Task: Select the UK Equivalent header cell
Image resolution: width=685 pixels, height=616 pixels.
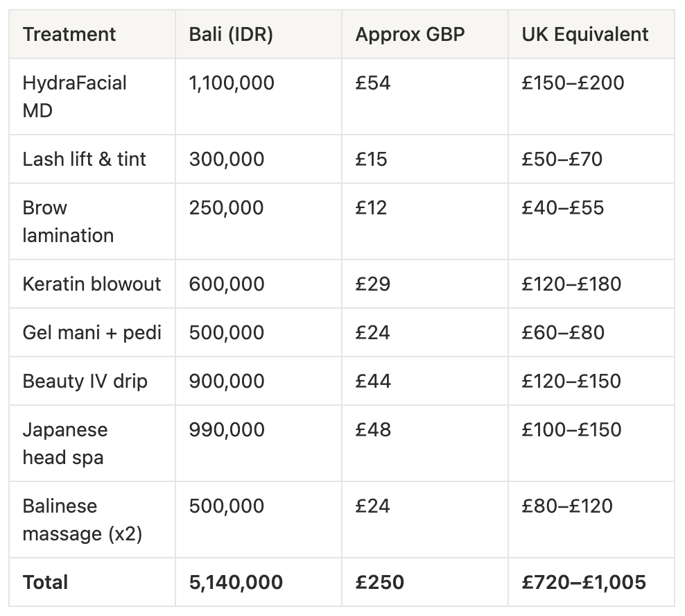Action: [x=591, y=34]
